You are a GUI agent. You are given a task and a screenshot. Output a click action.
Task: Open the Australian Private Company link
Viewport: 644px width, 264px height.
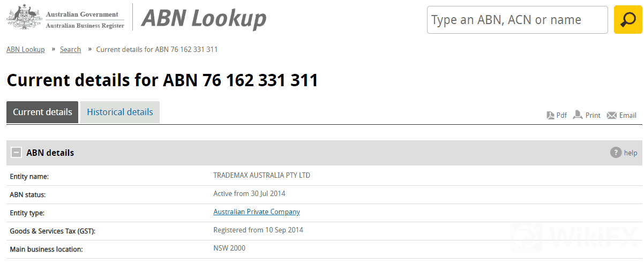click(257, 212)
